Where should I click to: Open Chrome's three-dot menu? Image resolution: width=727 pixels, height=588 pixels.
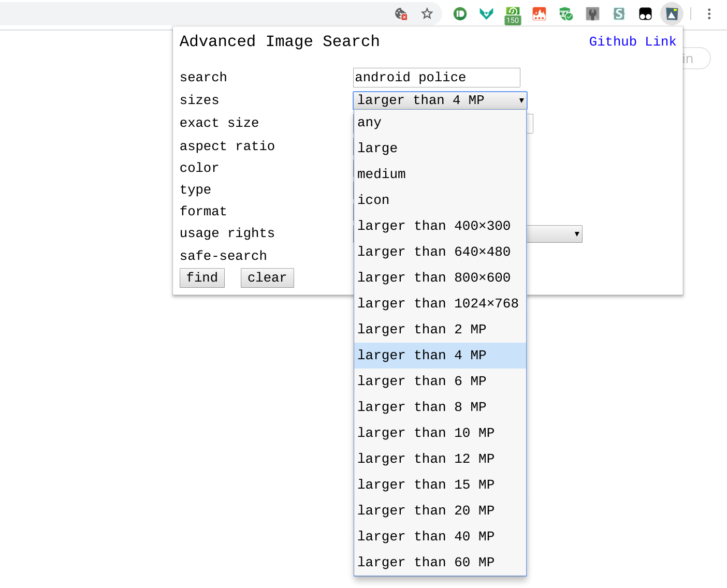click(x=709, y=14)
